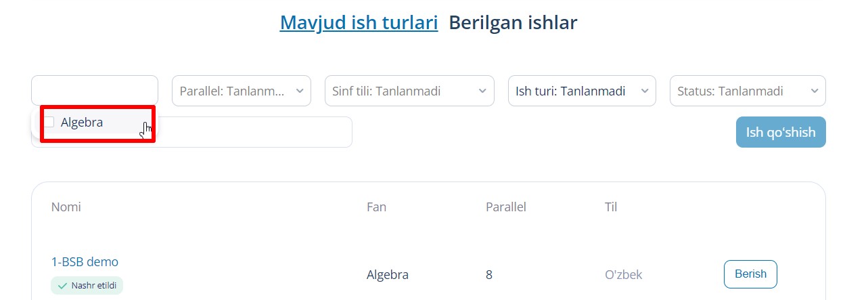The image size is (868, 300).
Task: Expand the Ish turi dropdown
Action: (x=582, y=91)
